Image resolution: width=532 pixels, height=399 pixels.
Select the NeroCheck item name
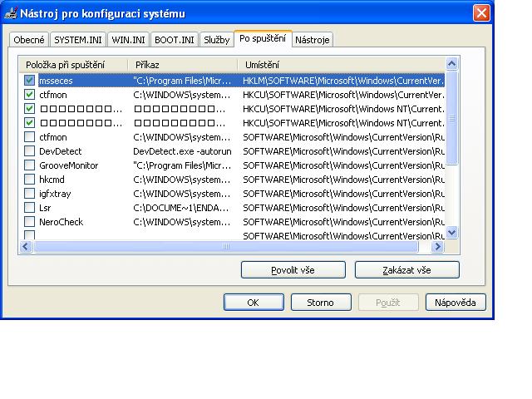tap(61, 222)
